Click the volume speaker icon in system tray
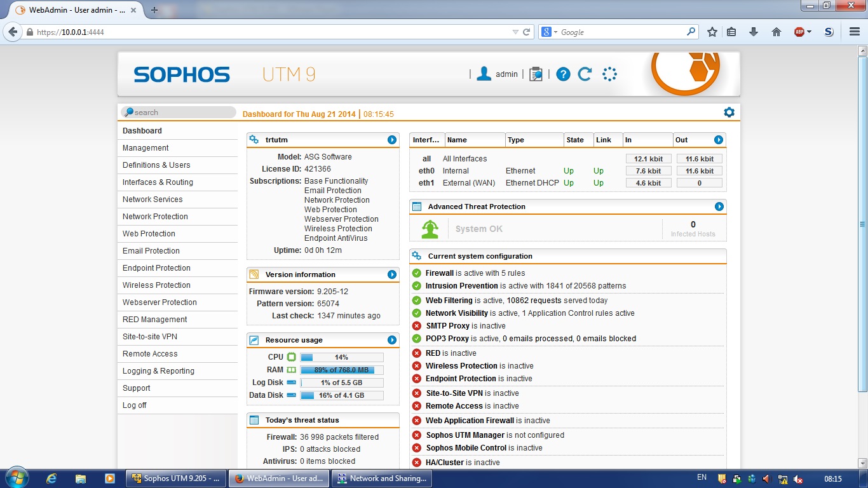The width and height of the screenshot is (868, 488). tap(766, 478)
